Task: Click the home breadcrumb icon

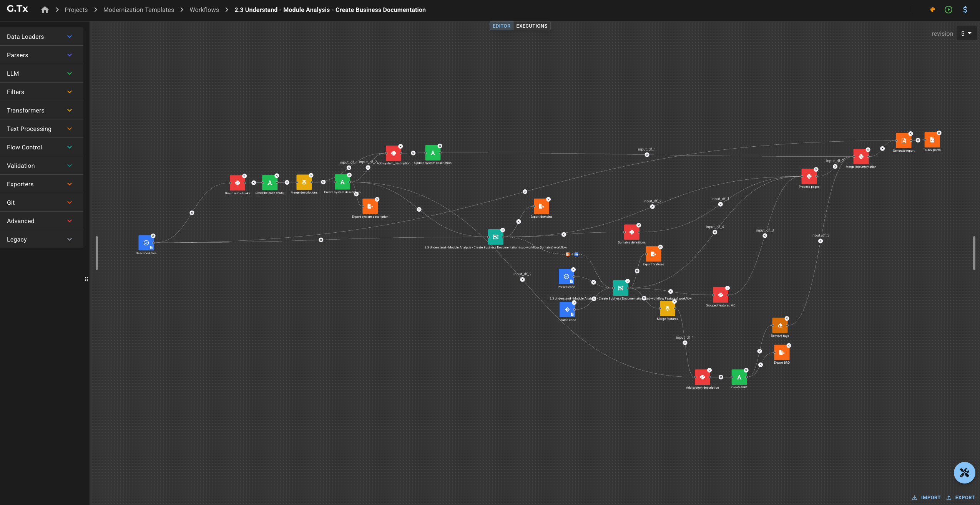Action: click(x=45, y=10)
